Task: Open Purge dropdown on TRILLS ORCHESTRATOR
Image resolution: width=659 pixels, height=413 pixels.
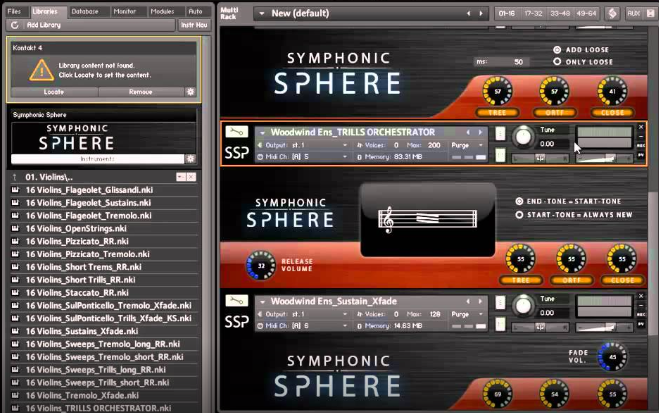Action: click(x=480, y=145)
